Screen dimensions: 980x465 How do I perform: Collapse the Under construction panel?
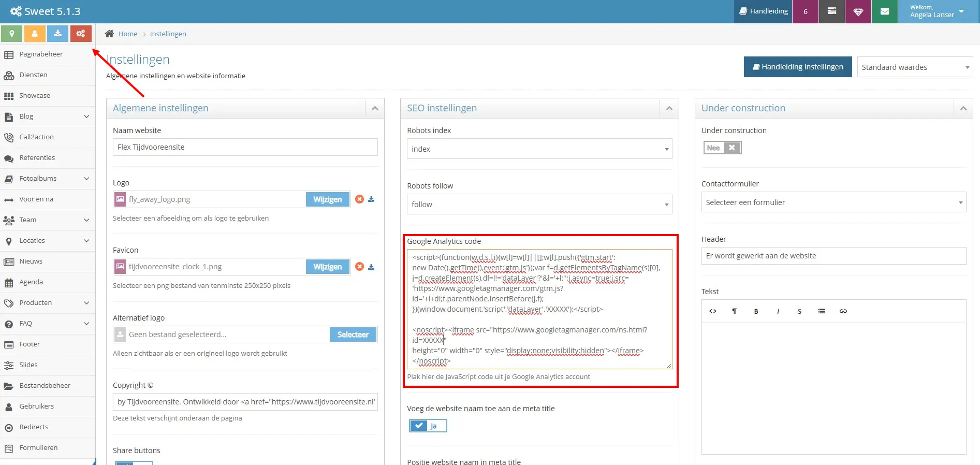click(x=963, y=108)
